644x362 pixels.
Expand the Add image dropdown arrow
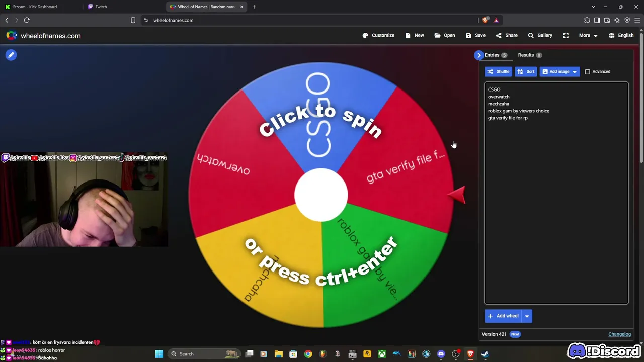click(x=574, y=72)
